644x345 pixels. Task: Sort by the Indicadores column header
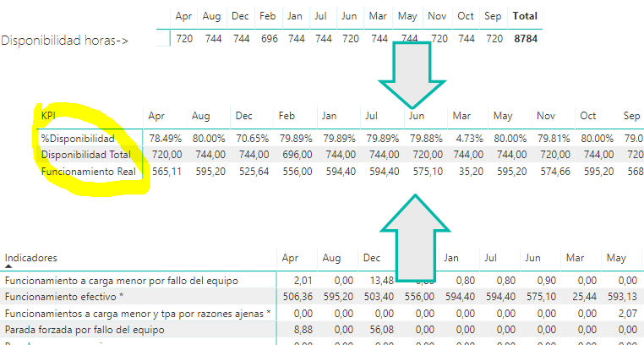30,258
